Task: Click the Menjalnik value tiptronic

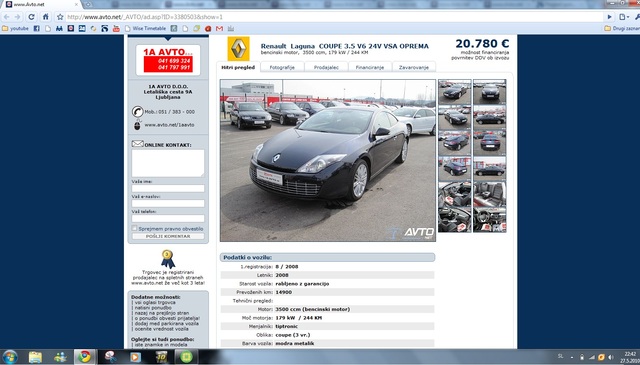Action: point(287,327)
